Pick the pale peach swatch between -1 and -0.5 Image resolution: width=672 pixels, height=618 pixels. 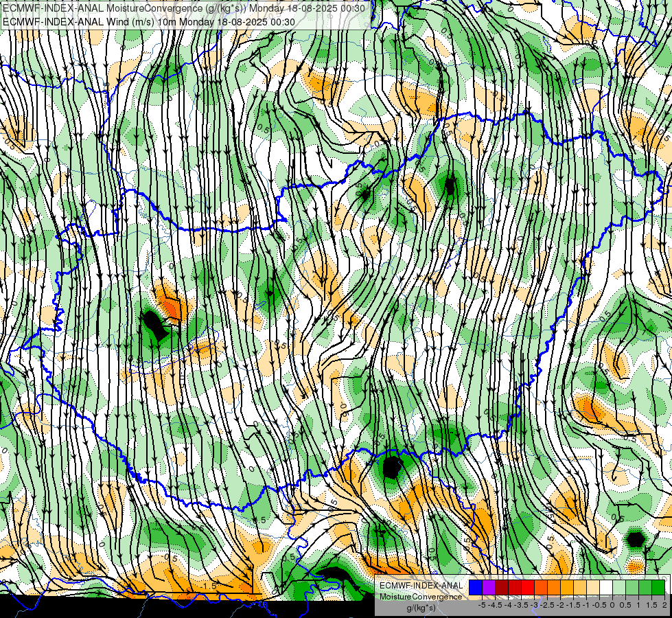593,588
